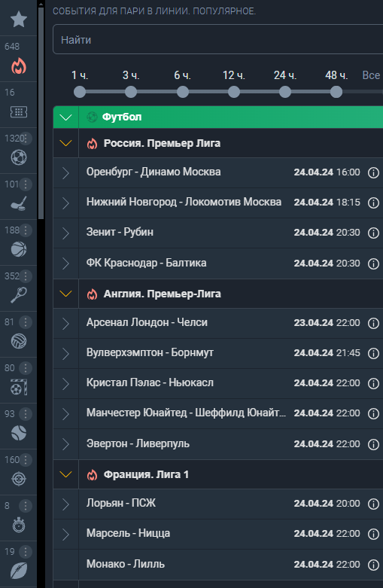Select the volleyball icon in sidebar
Viewport: 383px width, 588px height.
click(18, 341)
